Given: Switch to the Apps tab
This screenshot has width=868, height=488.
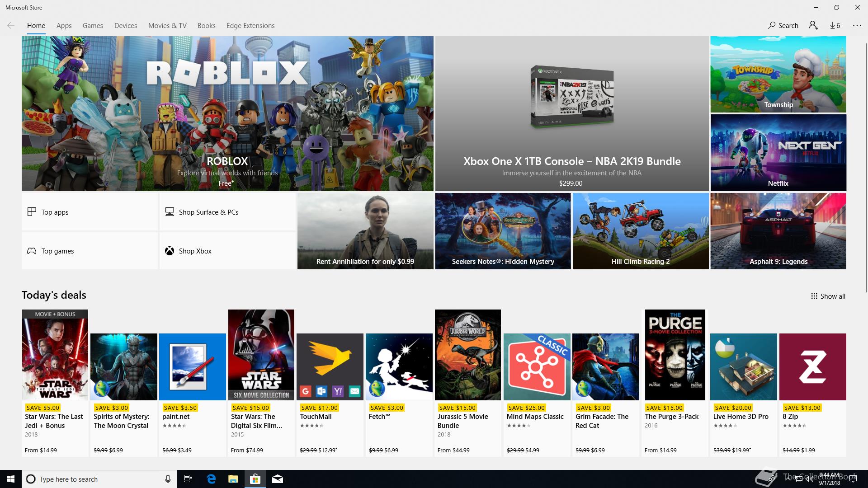Looking at the screenshot, I should coord(64,26).
